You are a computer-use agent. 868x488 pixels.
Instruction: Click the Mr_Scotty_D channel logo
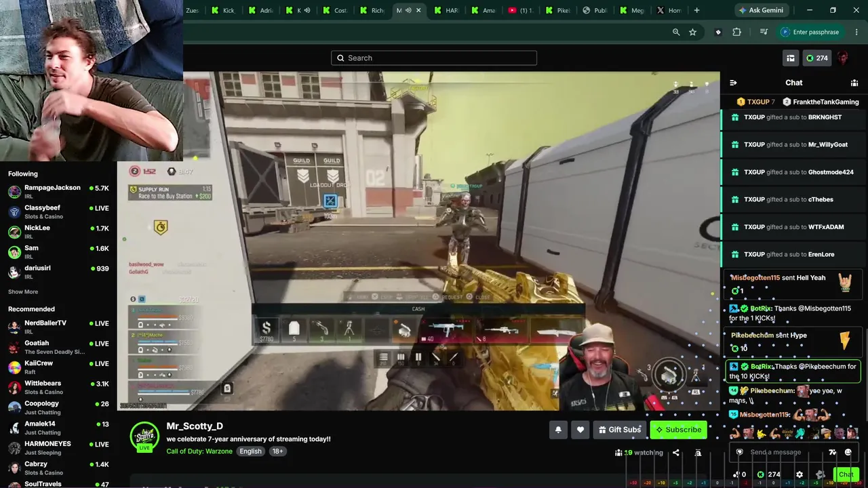pyautogui.click(x=144, y=437)
